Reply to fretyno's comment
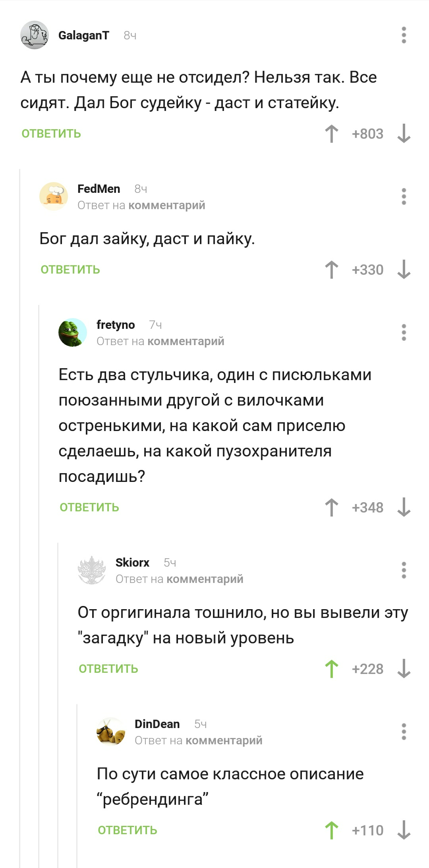This screenshot has height=868, width=429. point(89,507)
